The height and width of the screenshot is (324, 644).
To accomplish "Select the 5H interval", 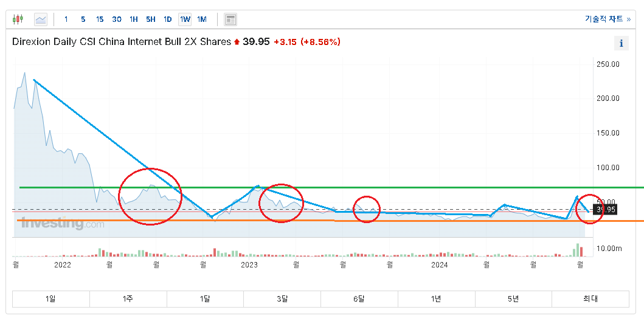I will pos(151,19).
